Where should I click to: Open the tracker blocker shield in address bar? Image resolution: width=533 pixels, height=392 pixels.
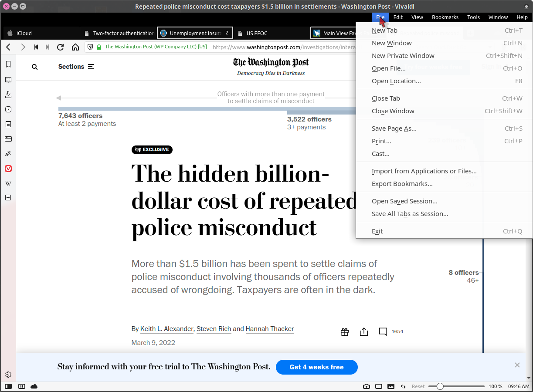(90, 47)
